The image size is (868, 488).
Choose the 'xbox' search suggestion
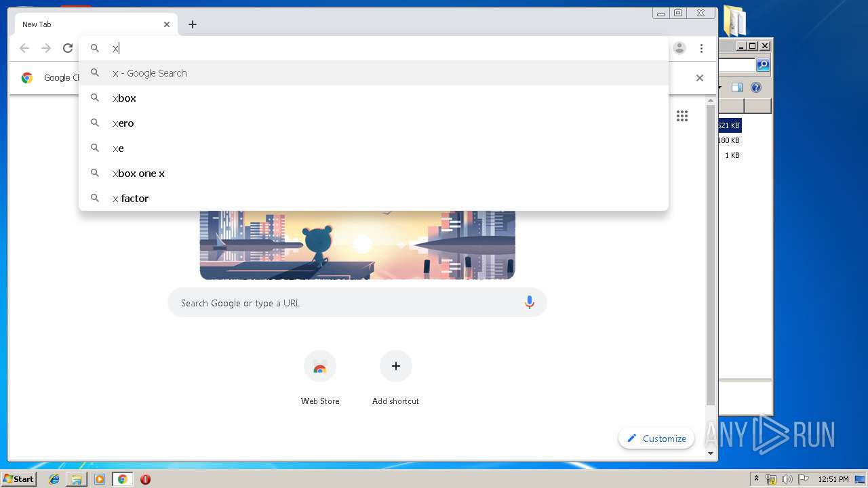click(x=374, y=98)
